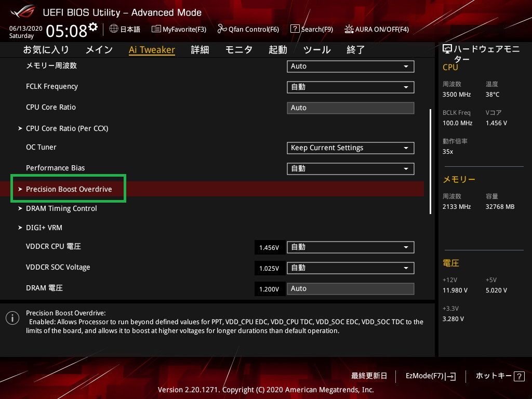This screenshot has height=399, width=532.
Task: Click the +12V 11.980 V reading
Action: [x=455, y=290]
